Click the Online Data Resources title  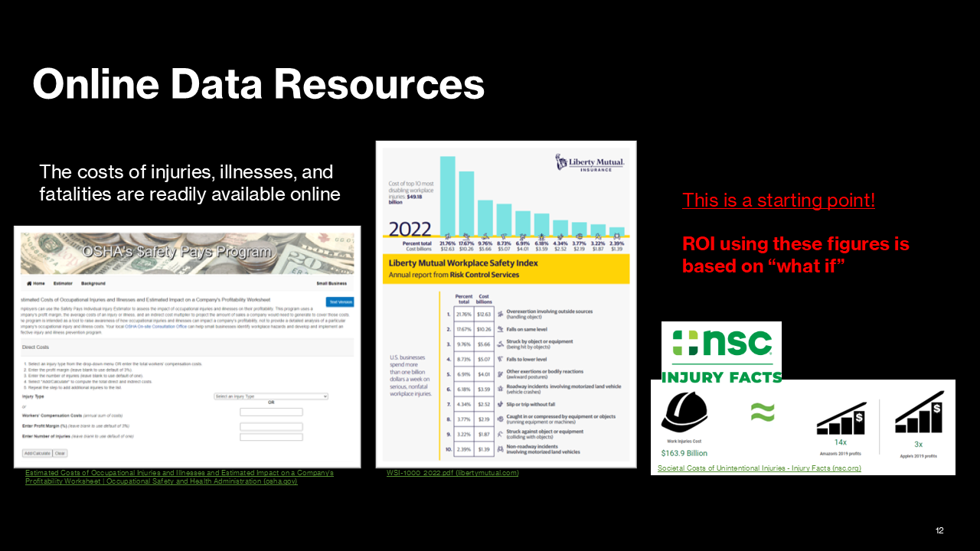[x=259, y=83]
